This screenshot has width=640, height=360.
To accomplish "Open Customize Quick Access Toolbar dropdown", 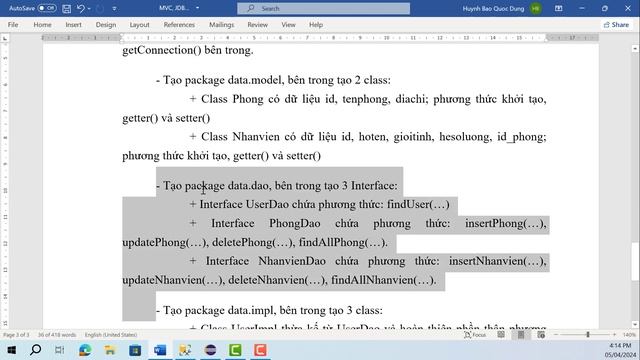I will coord(114,9).
